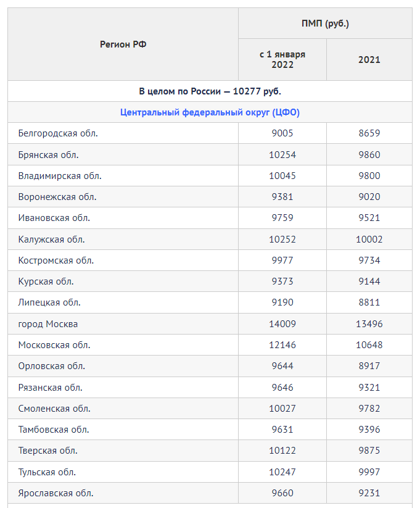The width and height of the screenshot is (420, 508).
Task: Select the 'с 1 января 2022' column header
Action: coord(282,60)
